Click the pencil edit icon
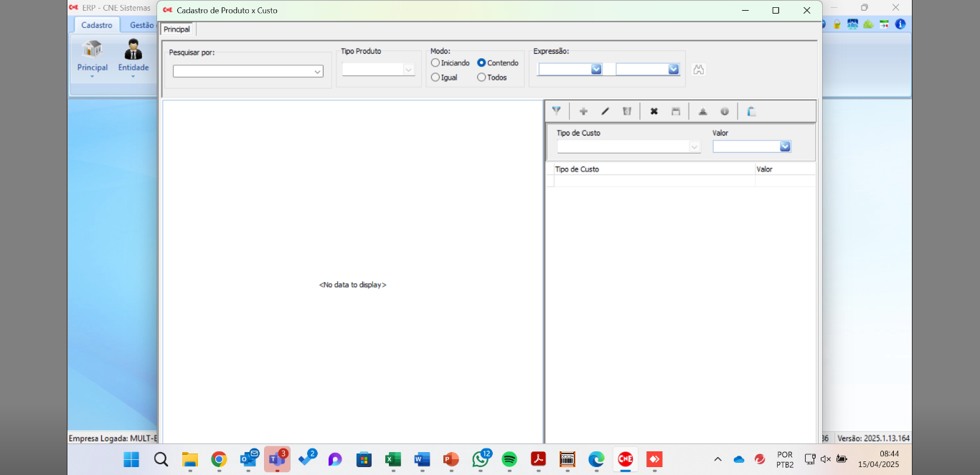This screenshot has width=980, height=475. (605, 111)
